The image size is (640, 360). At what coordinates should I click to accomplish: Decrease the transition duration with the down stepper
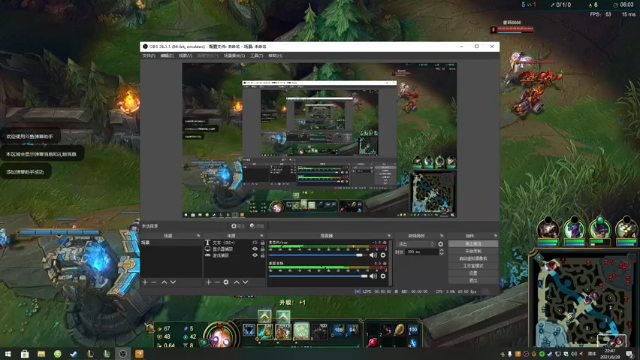(x=441, y=254)
